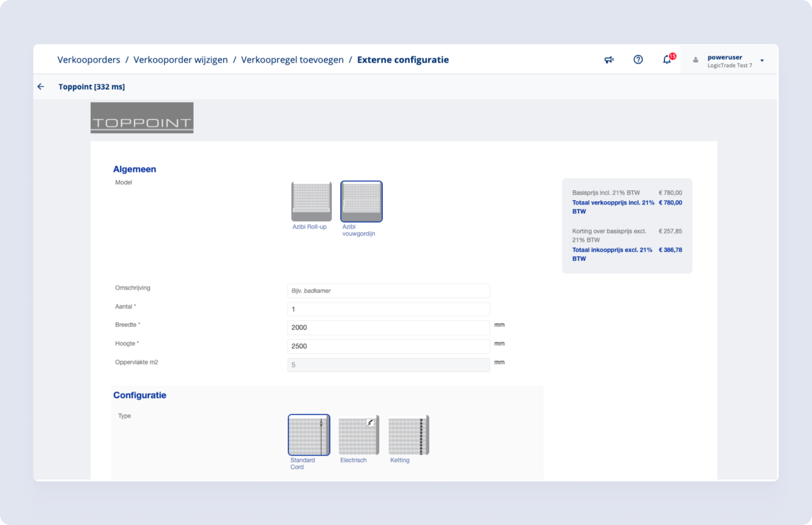The width and height of the screenshot is (812, 525).
Task: Click the Hoogte field showing 2500
Action: [388, 346]
